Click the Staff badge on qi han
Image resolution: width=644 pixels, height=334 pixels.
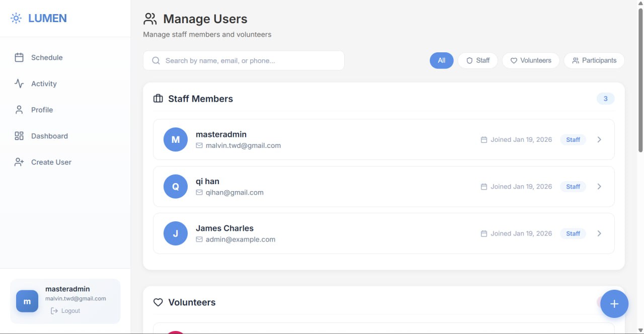click(x=573, y=187)
